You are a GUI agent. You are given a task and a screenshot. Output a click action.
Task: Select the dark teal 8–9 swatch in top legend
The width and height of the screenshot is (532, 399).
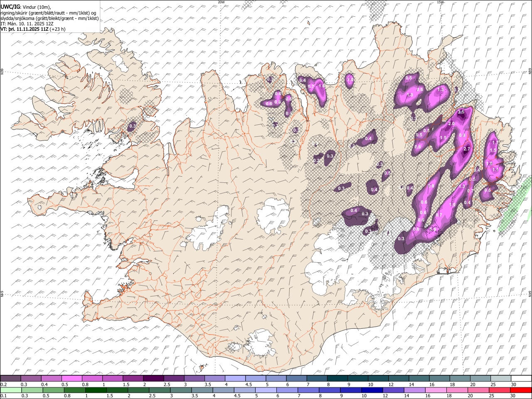[337, 378]
